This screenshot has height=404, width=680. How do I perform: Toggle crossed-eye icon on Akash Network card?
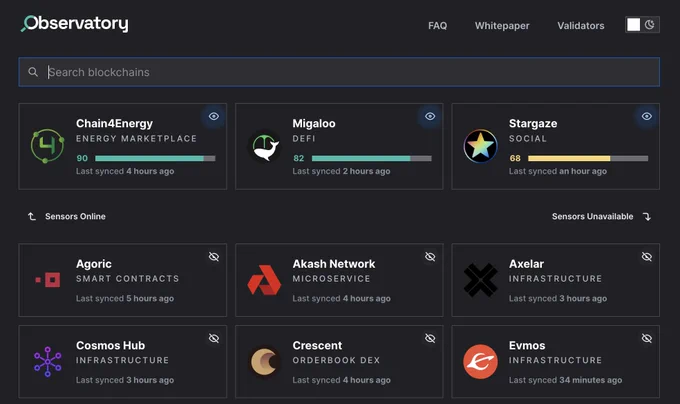pos(430,257)
